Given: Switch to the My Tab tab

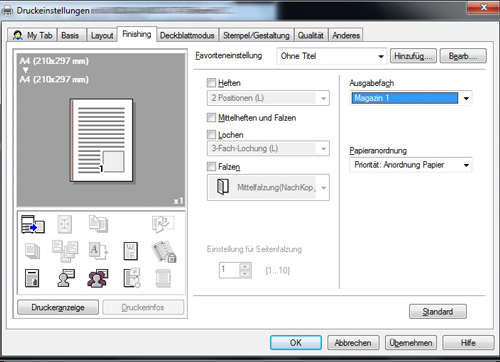Looking at the screenshot, I should coord(32,35).
